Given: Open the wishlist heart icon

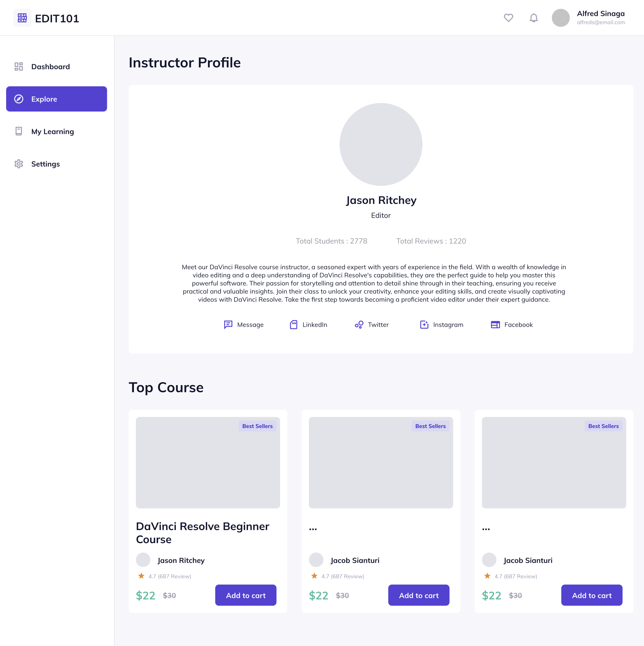Looking at the screenshot, I should 508,18.
